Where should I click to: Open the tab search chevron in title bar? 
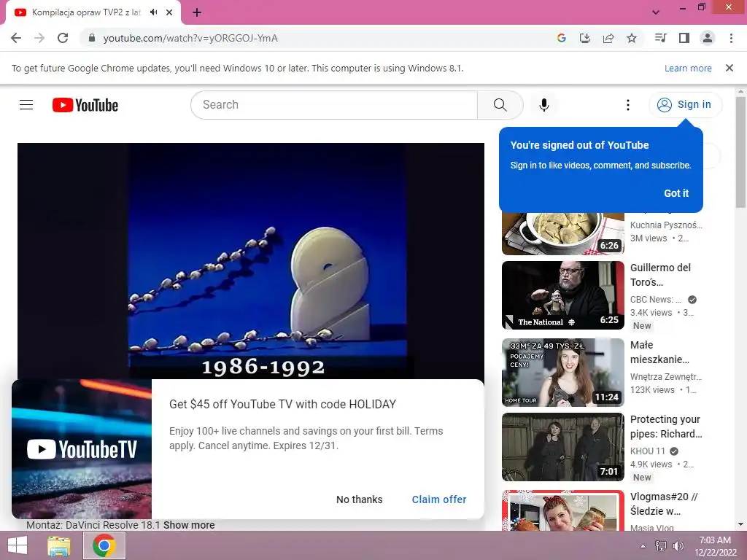656,12
